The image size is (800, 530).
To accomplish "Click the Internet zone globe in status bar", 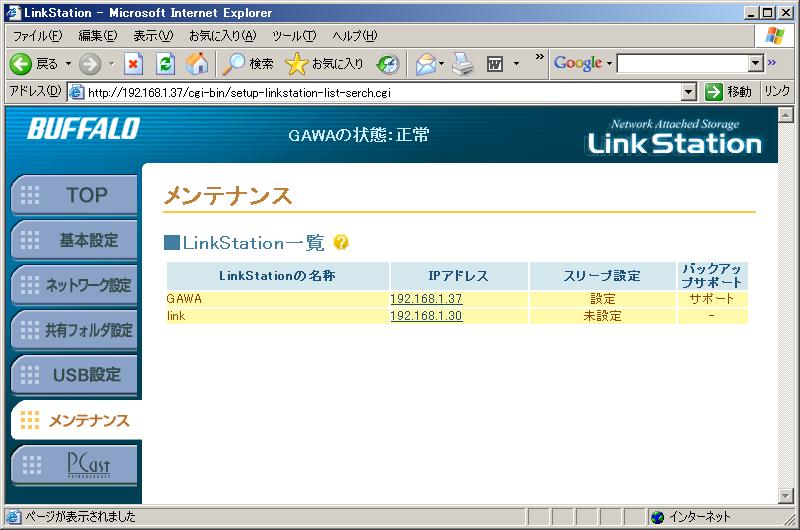I will [658, 517].
